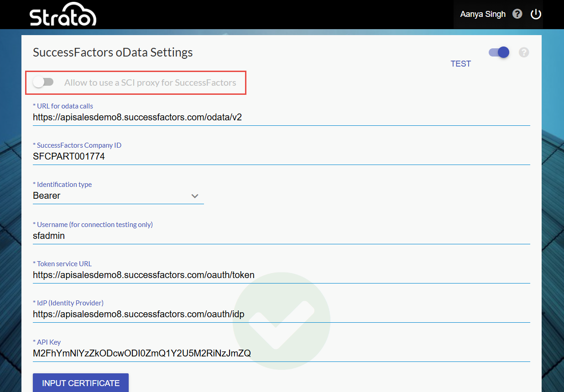Image resolution: width=564 pixels, height=392 pixels.
Task: Click the grey help icon beside settings toggle
Action: [524, 52]
